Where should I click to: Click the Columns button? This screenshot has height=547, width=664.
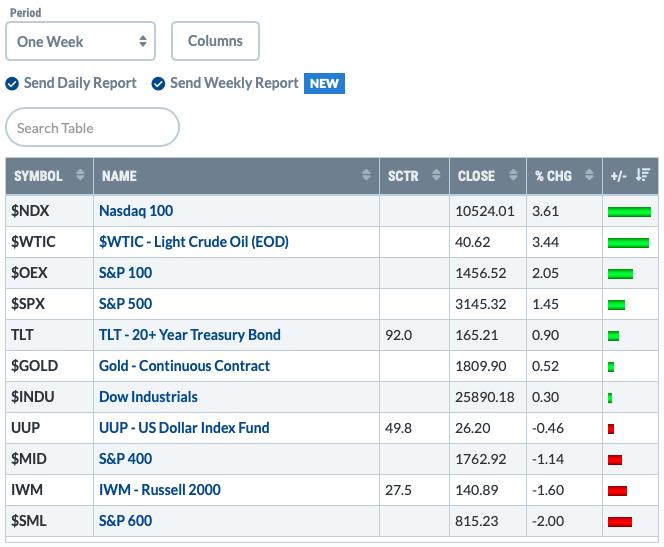tap(215, 41)
